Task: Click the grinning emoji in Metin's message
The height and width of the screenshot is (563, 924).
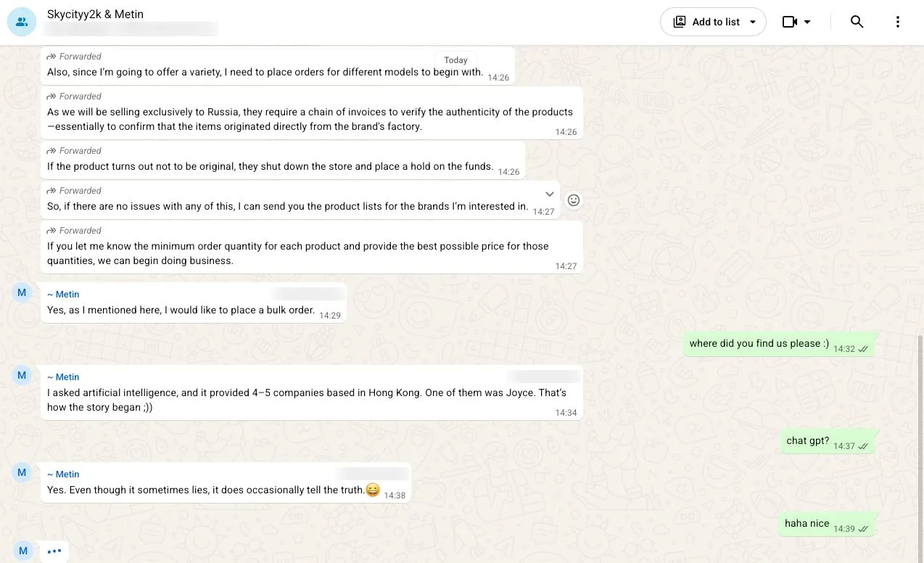Action: tap(373, 490)
